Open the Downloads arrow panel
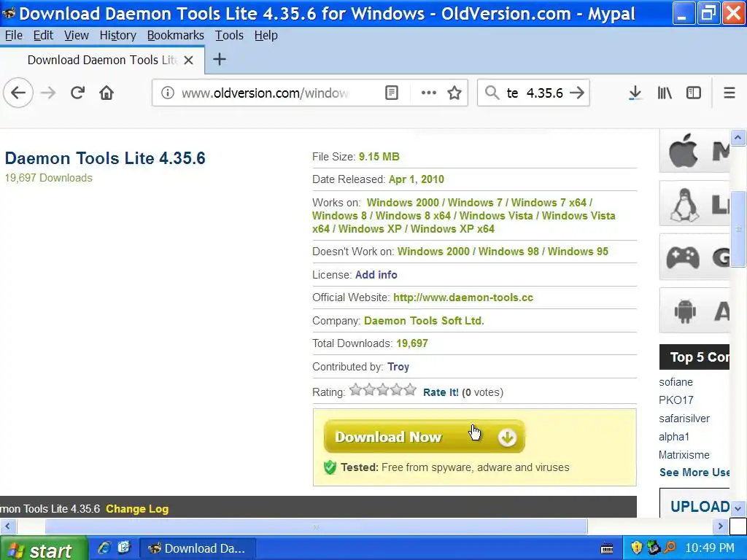 pyautogui.click(x=635, y=93)
